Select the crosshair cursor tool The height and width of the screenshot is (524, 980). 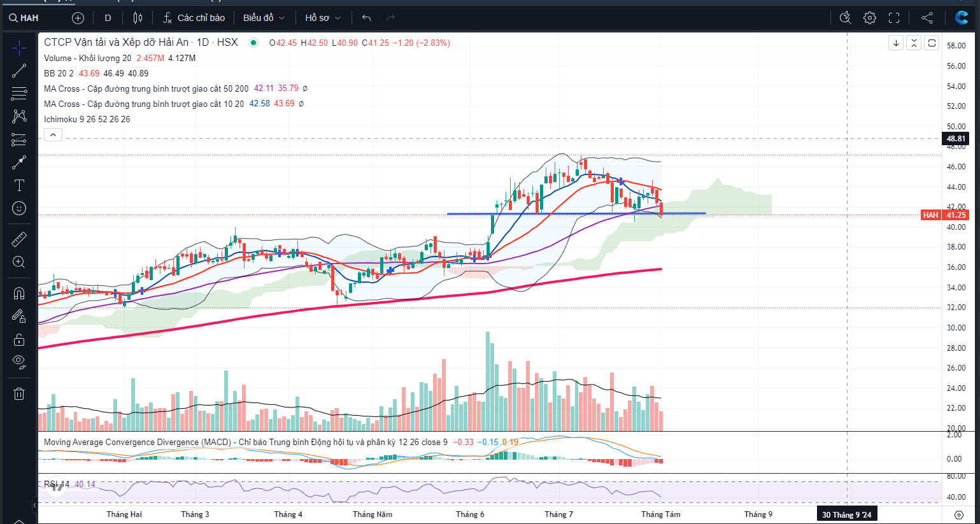coord(19,47)
